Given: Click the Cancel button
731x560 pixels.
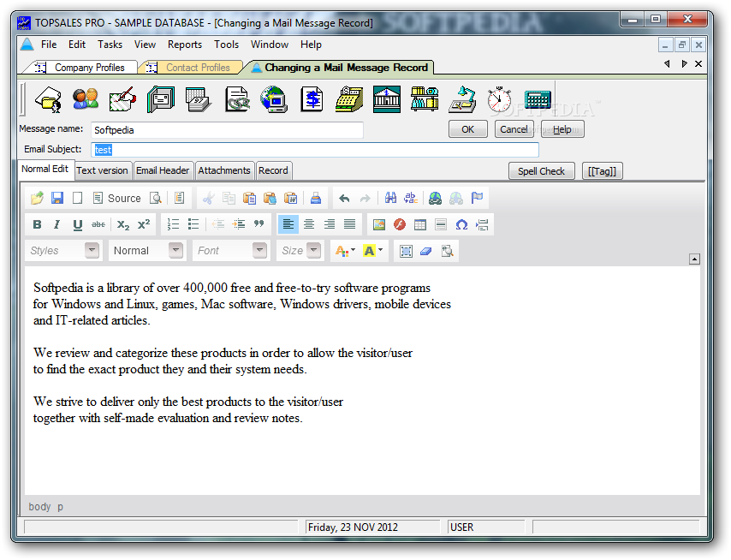Looking at the screenshot, I should (x=514, y=129).
